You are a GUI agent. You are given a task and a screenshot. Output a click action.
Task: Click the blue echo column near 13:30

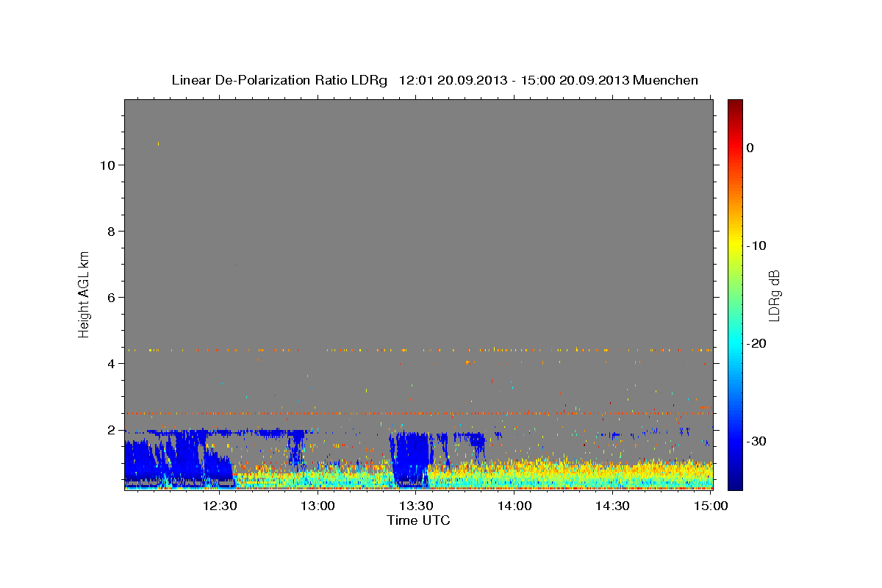412,459
